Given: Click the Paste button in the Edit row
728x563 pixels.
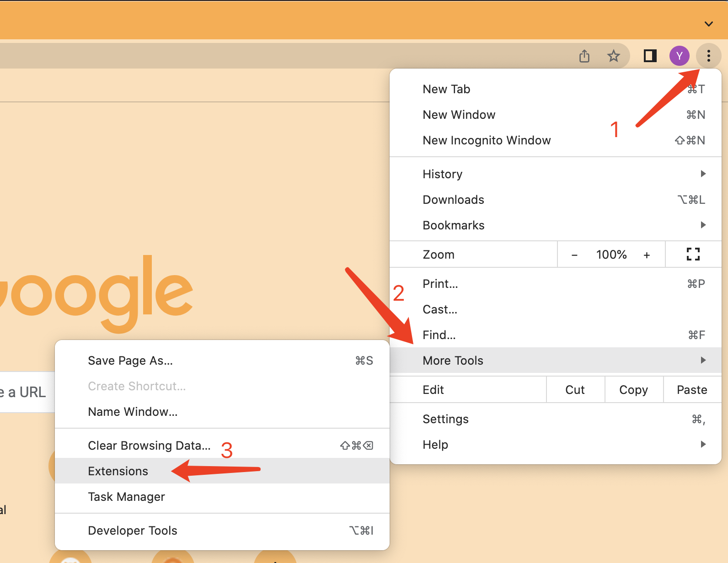Looking at the screenshot, I should pyautogui.click(x=692, y=390).
